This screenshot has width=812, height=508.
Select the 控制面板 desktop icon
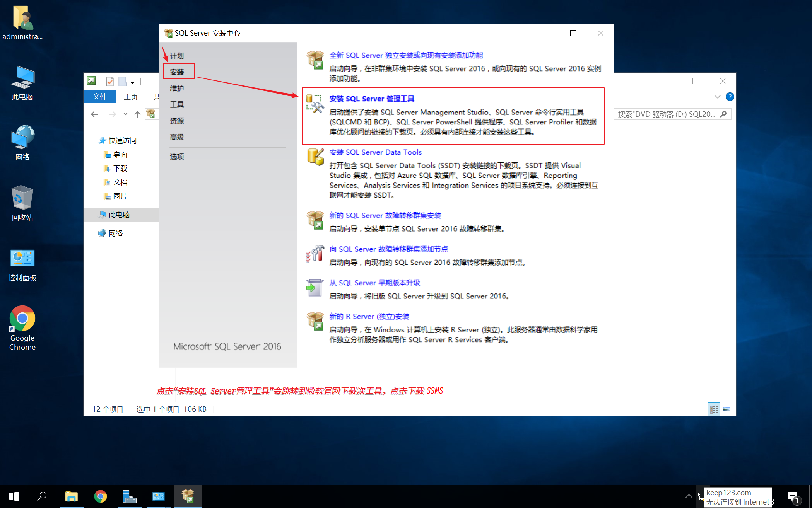coord(22,265)
